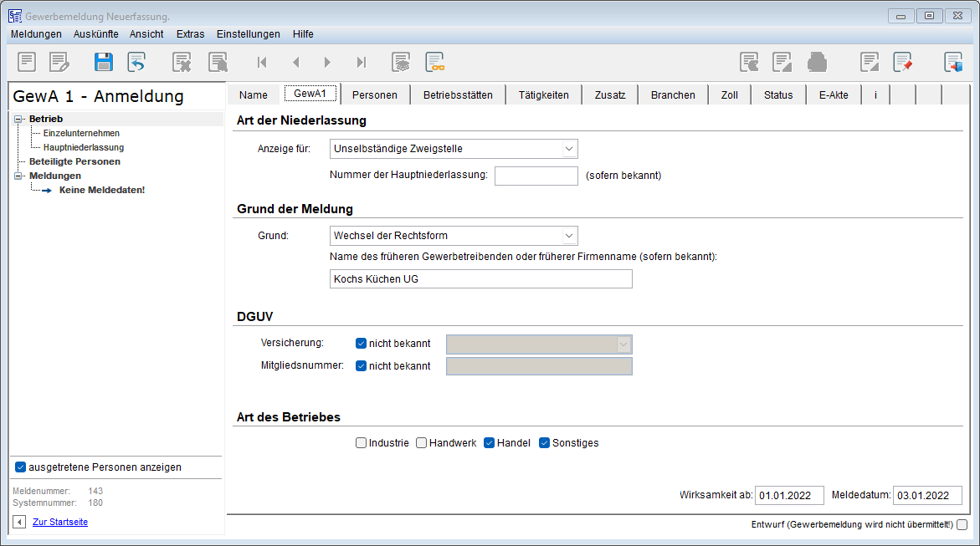The width and height of the screenshot is (980, 546).
Task: Open the Auskünfte menu
Action: coord(95,34)
